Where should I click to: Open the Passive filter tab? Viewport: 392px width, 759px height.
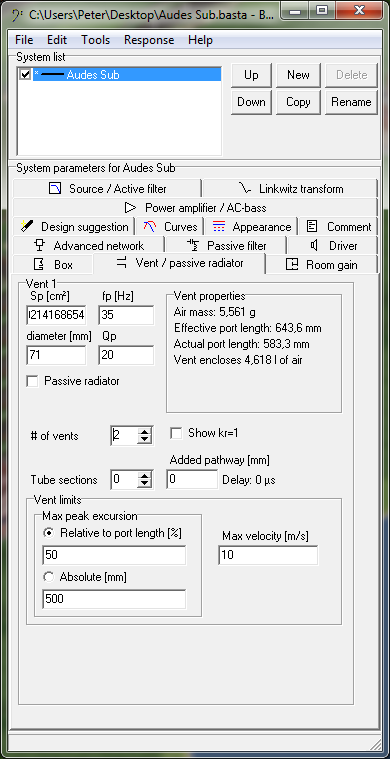coord(226,245)
